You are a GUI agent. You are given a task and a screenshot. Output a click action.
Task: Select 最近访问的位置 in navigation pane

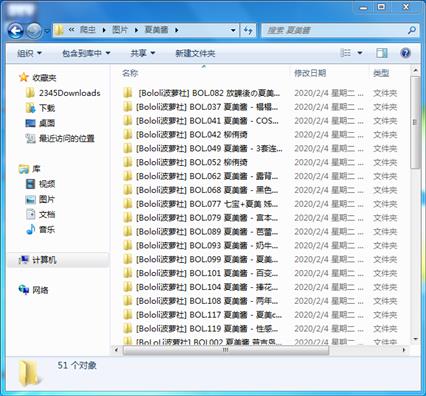point(60,138)
